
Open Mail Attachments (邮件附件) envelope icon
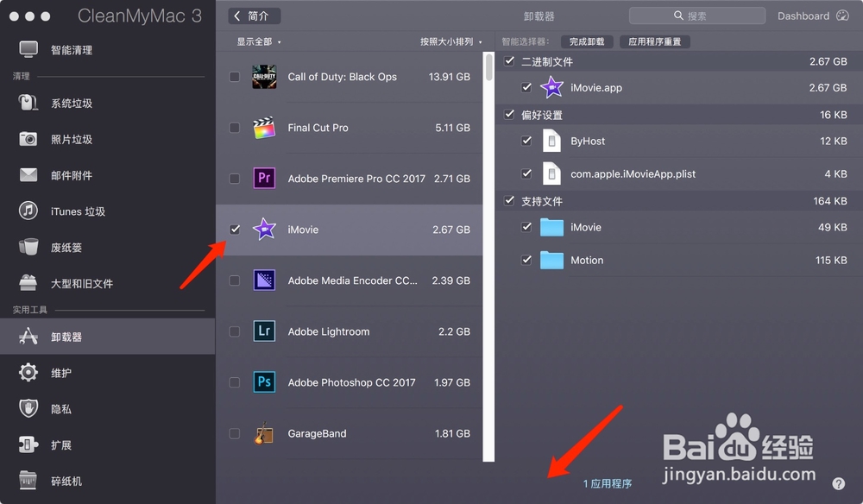pyautogui.click(x=28, y=175)
